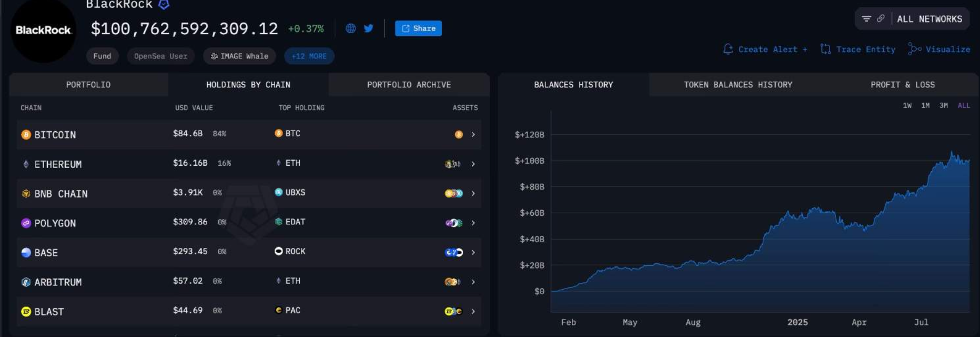Click the OpenSea User tag
This screenshot has width=980, height=337.
pos(160,56)
